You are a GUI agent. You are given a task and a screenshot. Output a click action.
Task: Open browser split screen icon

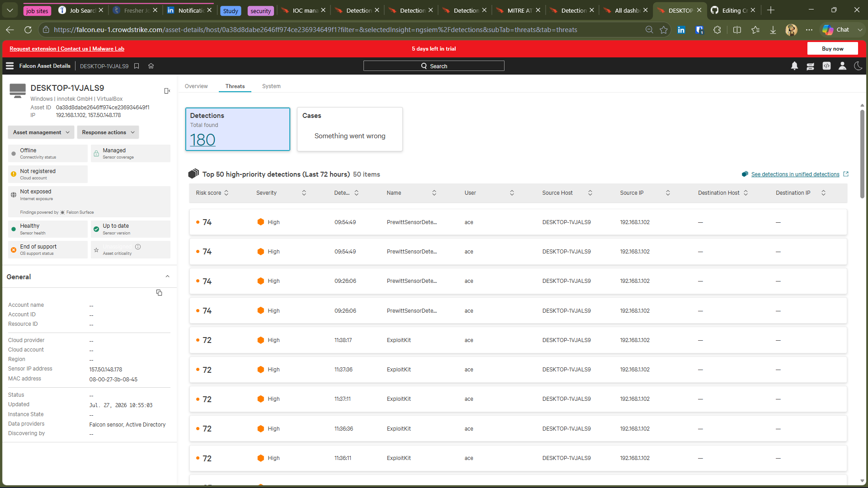pyautogui.click(x=737, y=30)
